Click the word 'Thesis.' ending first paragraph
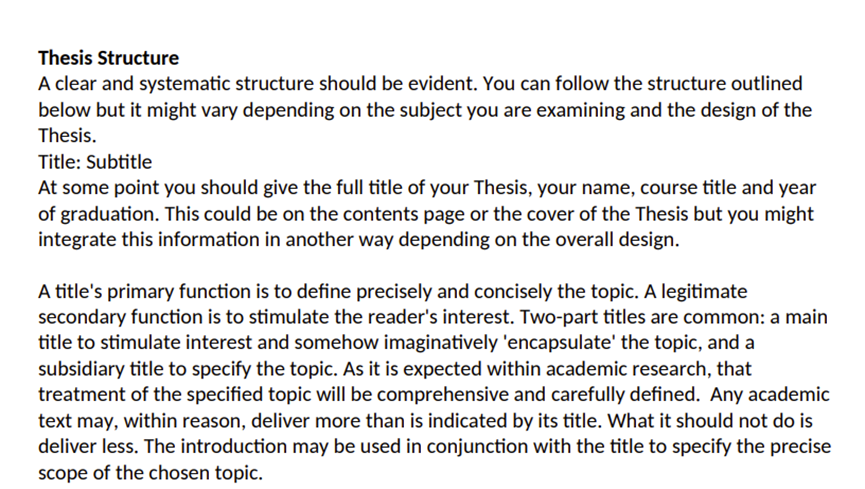 (67, 136)
